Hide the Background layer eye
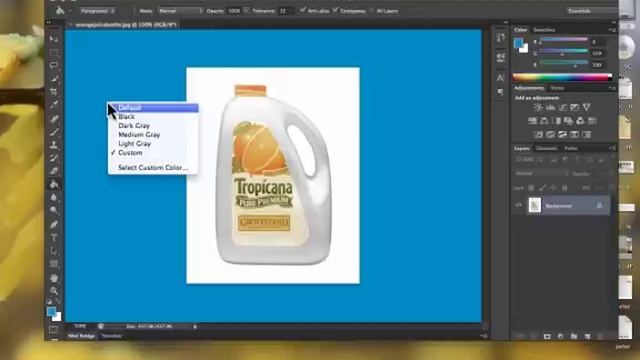 [x=519, y=206]
